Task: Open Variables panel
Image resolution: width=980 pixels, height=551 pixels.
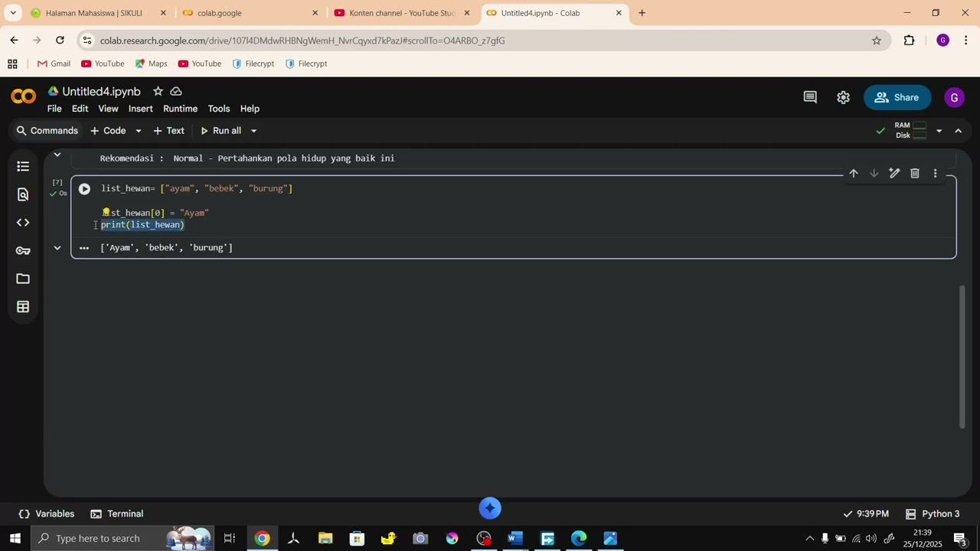Action: click(x=47, y=514)
